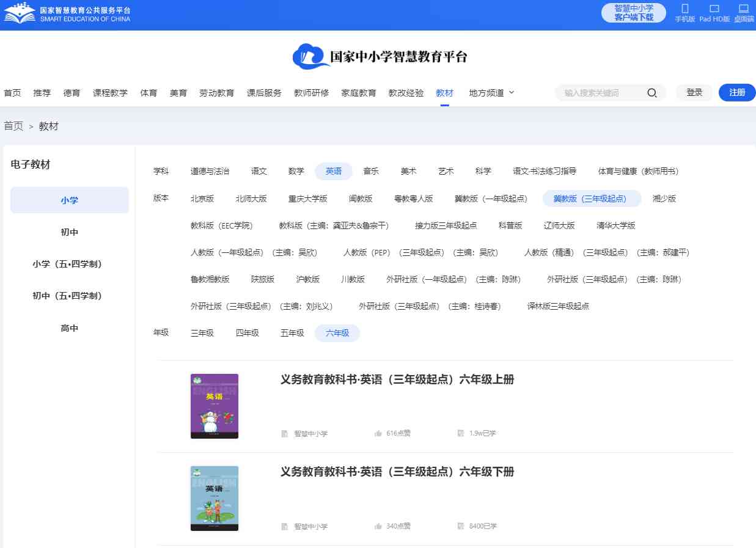Image resolution: width=756 pixels, height=548 pixels.
Task: Select 小学 in the sidebar
Action: pyautogui.click(x=70, y=200)
